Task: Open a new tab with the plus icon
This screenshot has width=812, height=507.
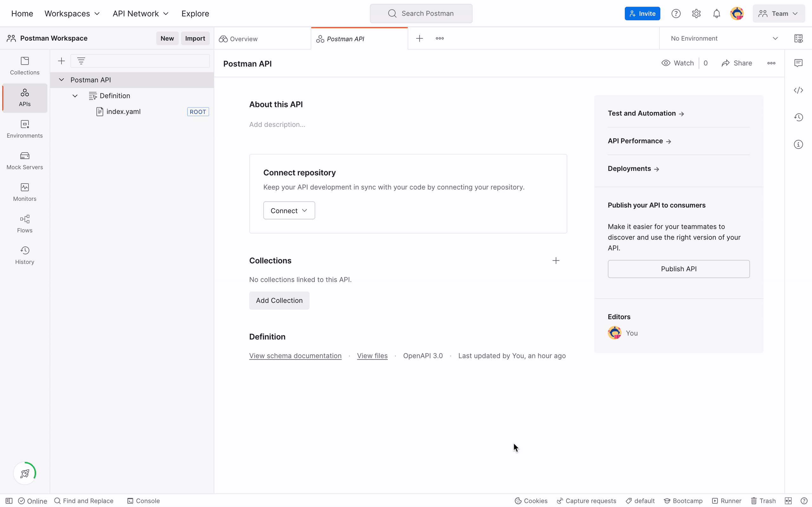Action: (x=419, y=38)
